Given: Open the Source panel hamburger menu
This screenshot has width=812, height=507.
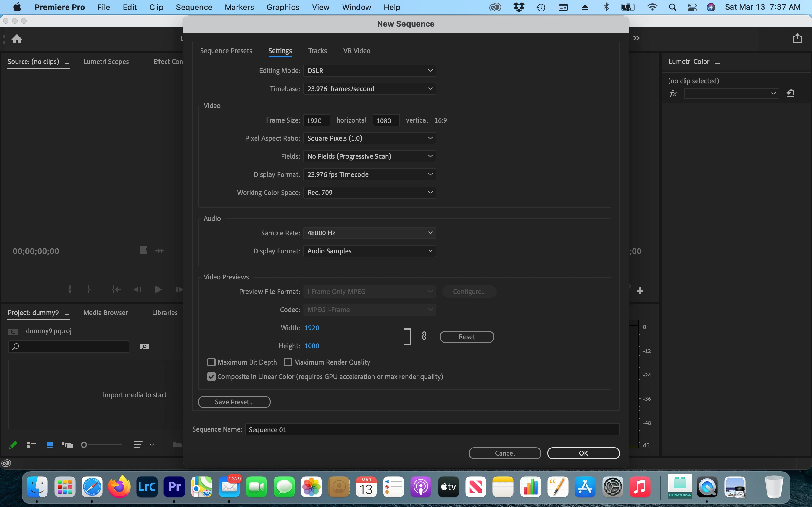Looking at the screenshot, I should (67, 62).
